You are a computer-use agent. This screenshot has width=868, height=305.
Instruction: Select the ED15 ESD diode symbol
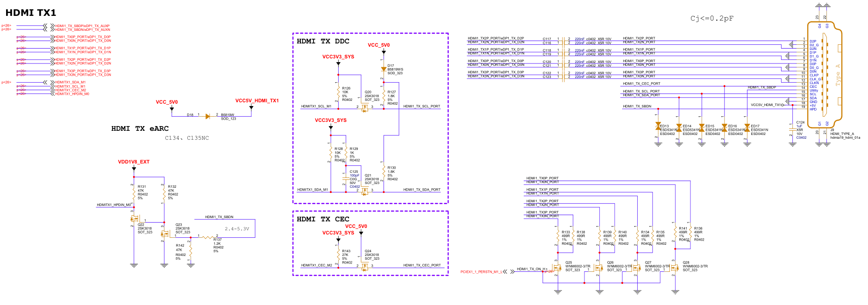click(x=701, y=127)
